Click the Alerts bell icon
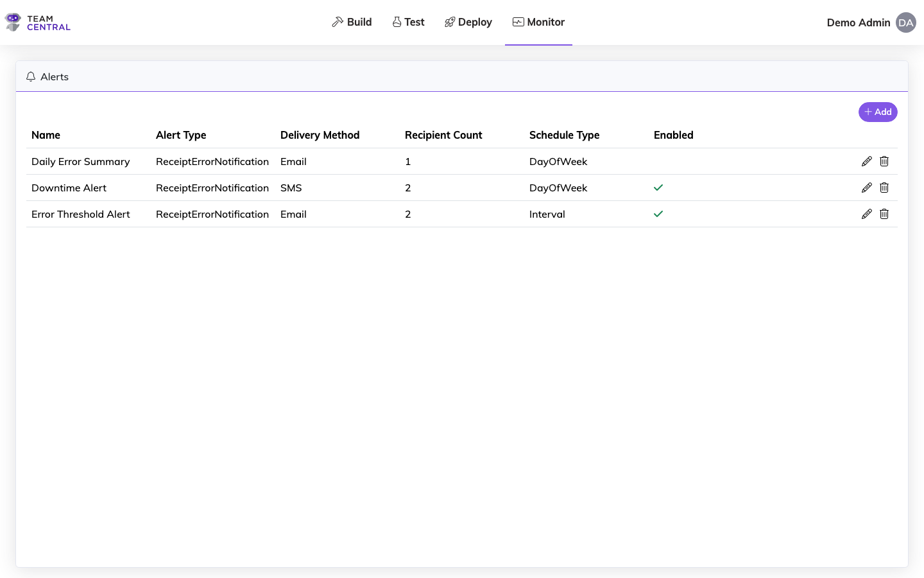Screen dimensions: 924x578 (31, 76)
